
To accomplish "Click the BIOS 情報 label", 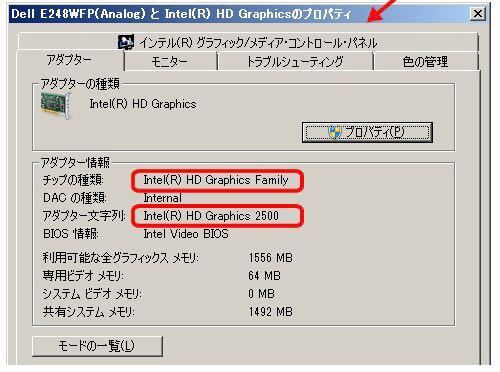I will (x=71, y=234).
